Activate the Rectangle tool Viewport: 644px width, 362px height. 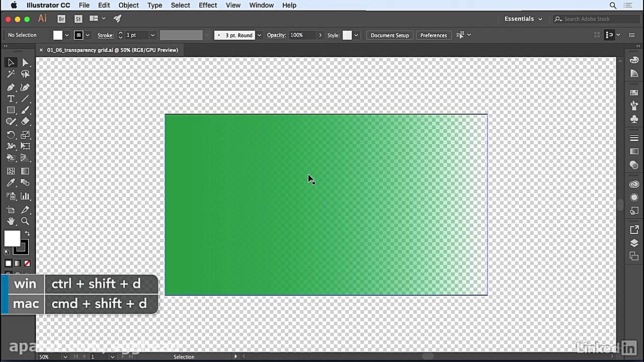[x=11, y=111]
